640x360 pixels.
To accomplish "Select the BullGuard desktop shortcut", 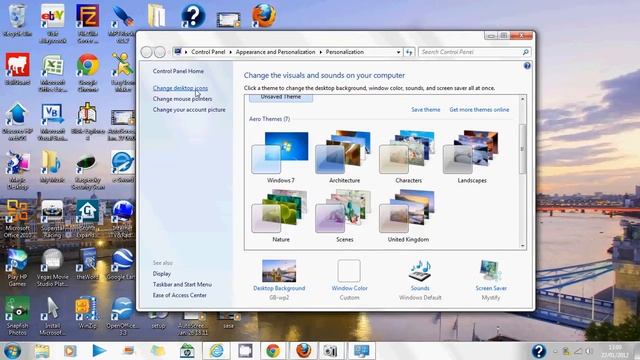I will coord(17,69).
